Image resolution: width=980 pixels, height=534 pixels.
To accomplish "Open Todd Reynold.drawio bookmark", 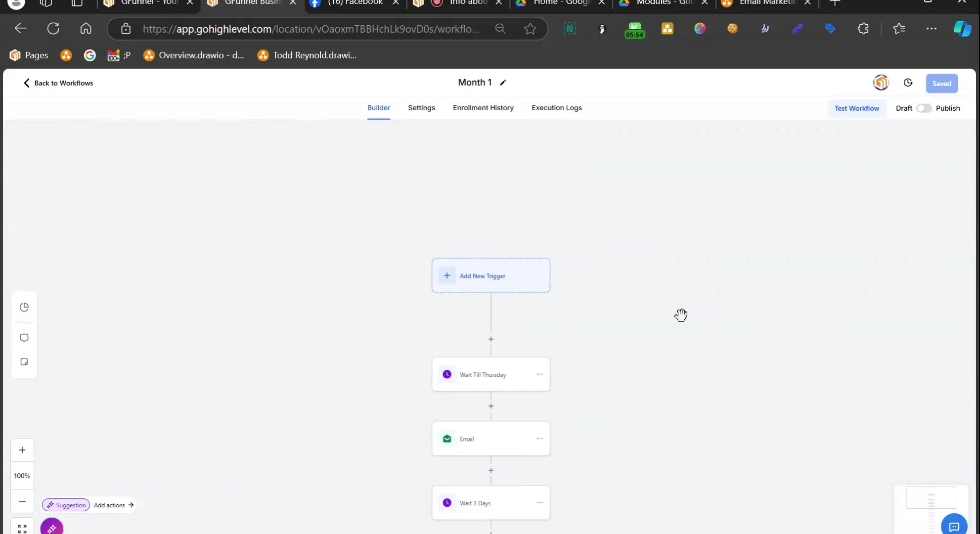I will pos(307,55).
